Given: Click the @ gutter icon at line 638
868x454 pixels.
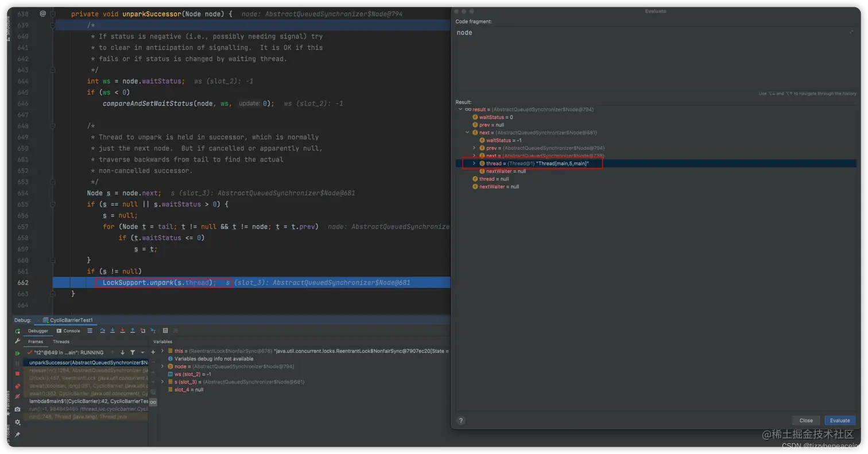Looking at the screenshot, I should tap(42, 13).
